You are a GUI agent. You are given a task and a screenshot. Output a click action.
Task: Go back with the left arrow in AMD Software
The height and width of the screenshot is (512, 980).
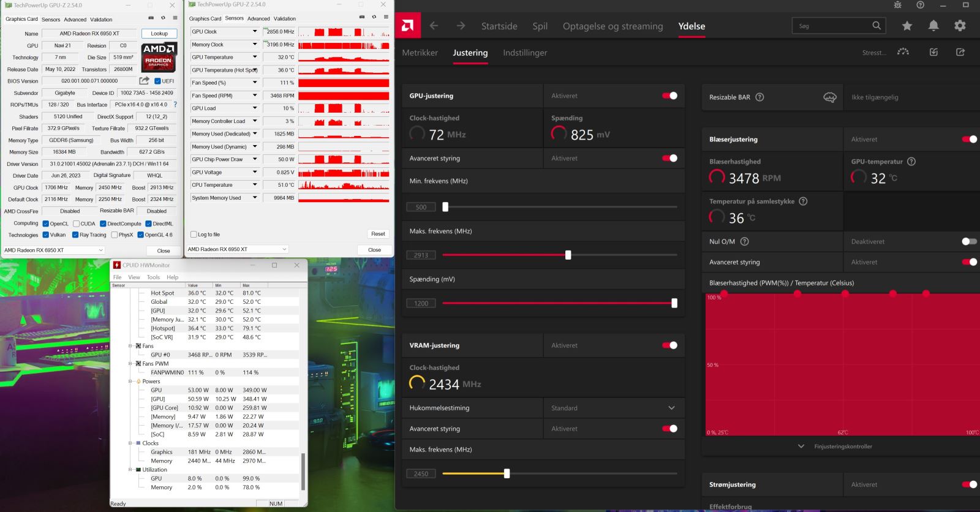(434, 26)
